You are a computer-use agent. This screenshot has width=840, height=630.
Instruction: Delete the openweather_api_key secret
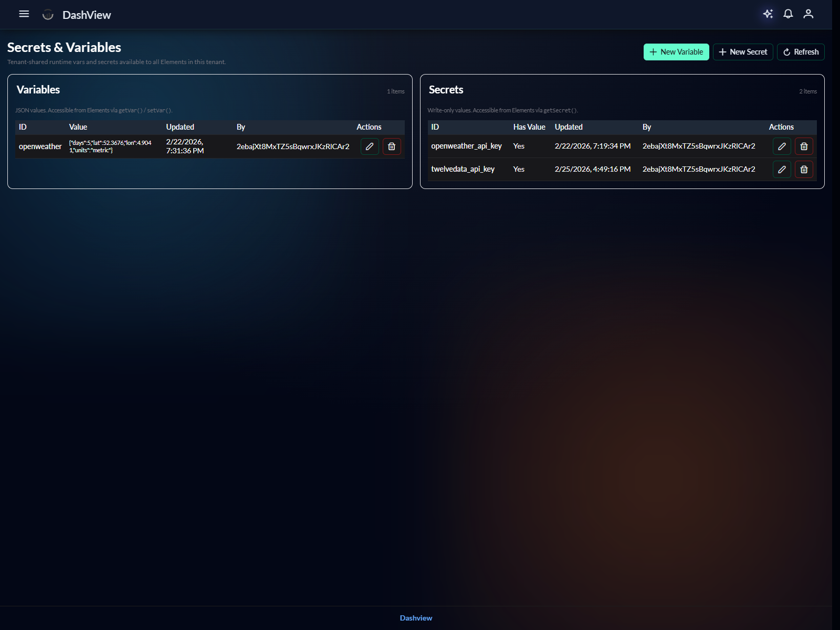(804, 146)
